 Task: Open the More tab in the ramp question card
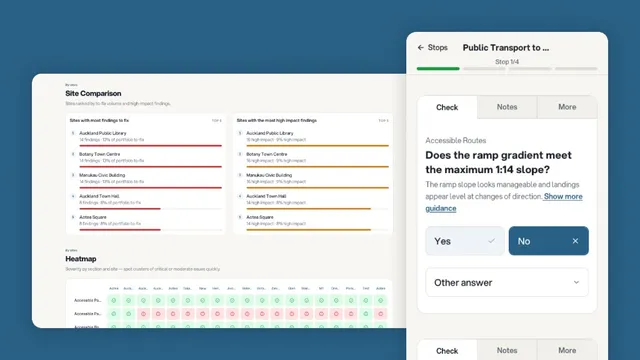point(567,107)
